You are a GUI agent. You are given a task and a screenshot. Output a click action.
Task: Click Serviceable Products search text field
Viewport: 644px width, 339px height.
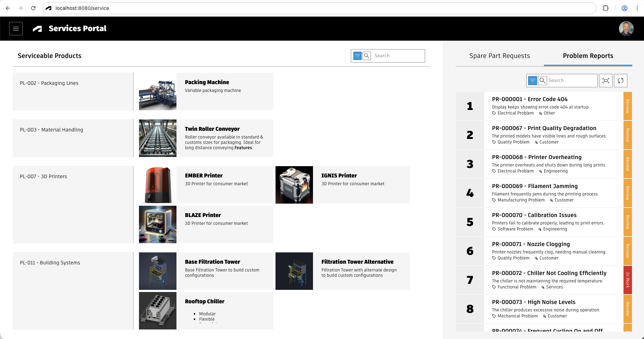pyautogui.click(x=398, y=56)
